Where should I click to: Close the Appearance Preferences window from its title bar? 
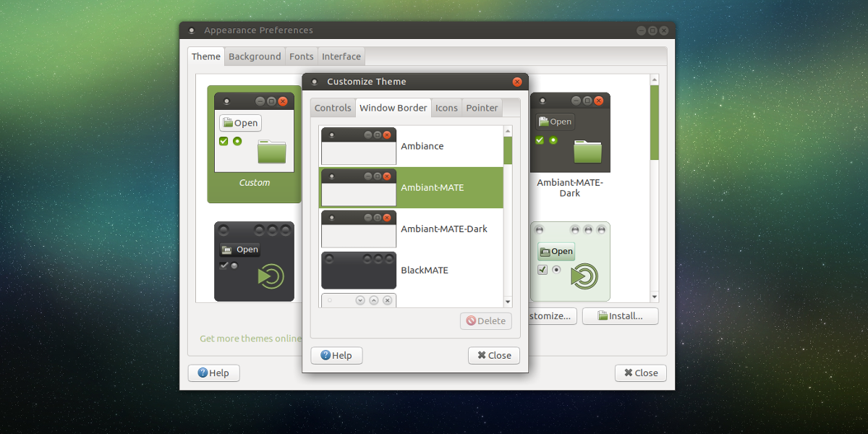(664, 30)
